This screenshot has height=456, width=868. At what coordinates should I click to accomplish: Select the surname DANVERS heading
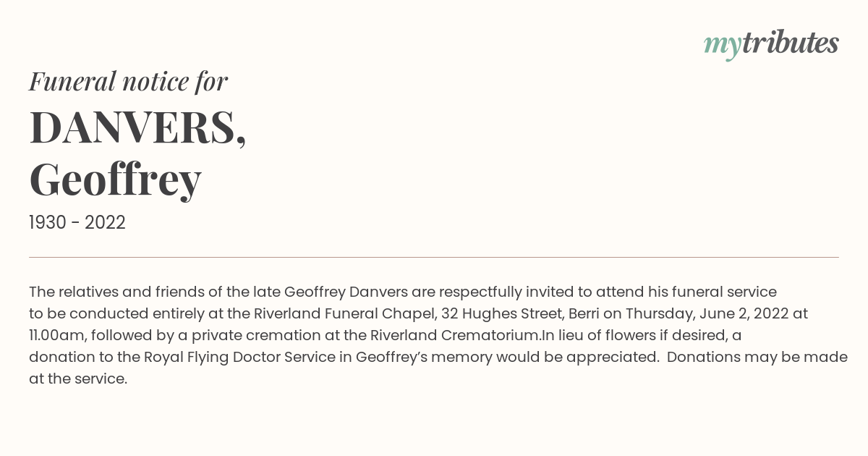(137, 129)
